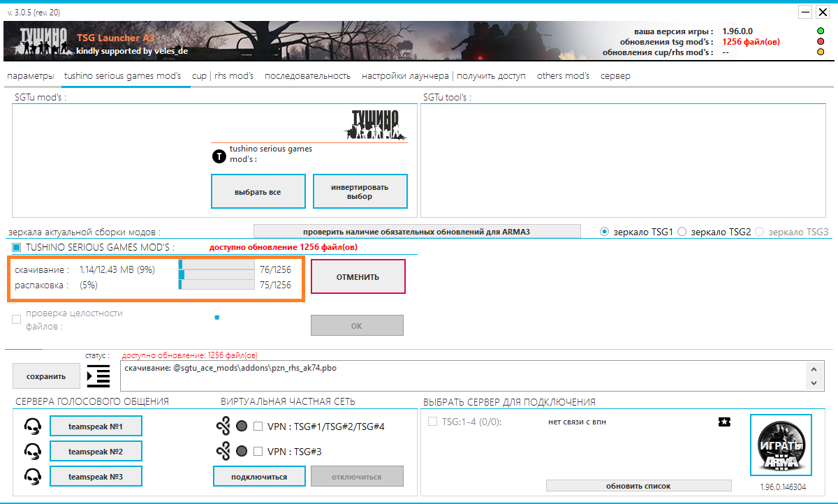Click the network icon for VPN TSG#3
The height and width of the screenshot is (504, 838).
(x=223, y=452)
